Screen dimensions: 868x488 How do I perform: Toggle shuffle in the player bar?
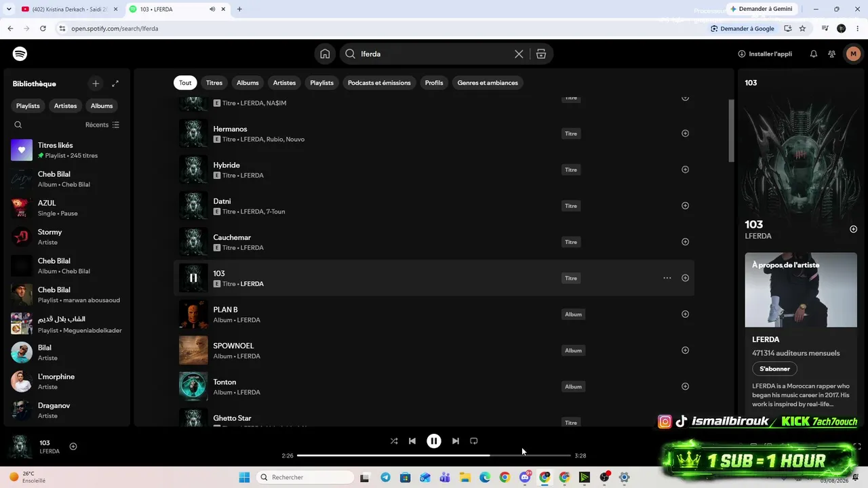pyautogui.click(x=394, y=441)
